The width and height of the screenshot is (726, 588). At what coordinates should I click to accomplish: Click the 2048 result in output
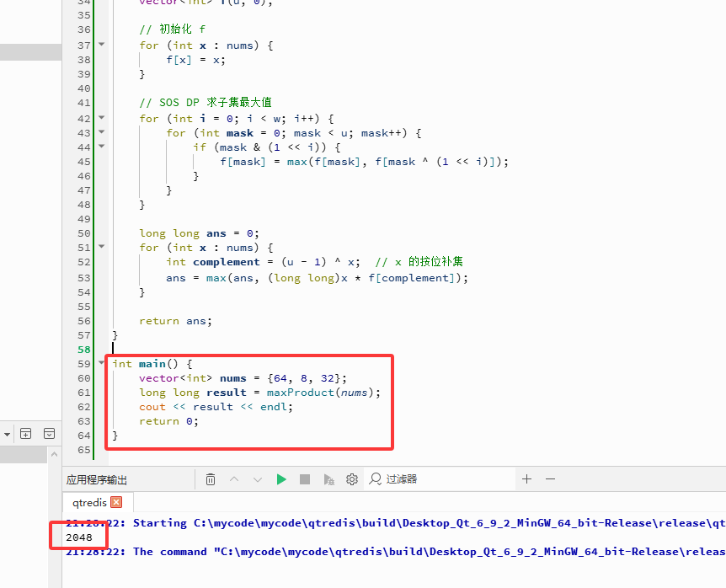click(79, 537)
